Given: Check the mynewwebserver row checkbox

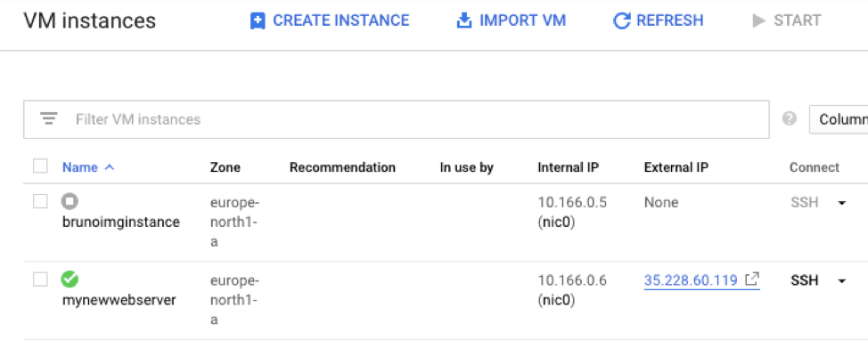Looking at the screenshot, I should 40,279.
